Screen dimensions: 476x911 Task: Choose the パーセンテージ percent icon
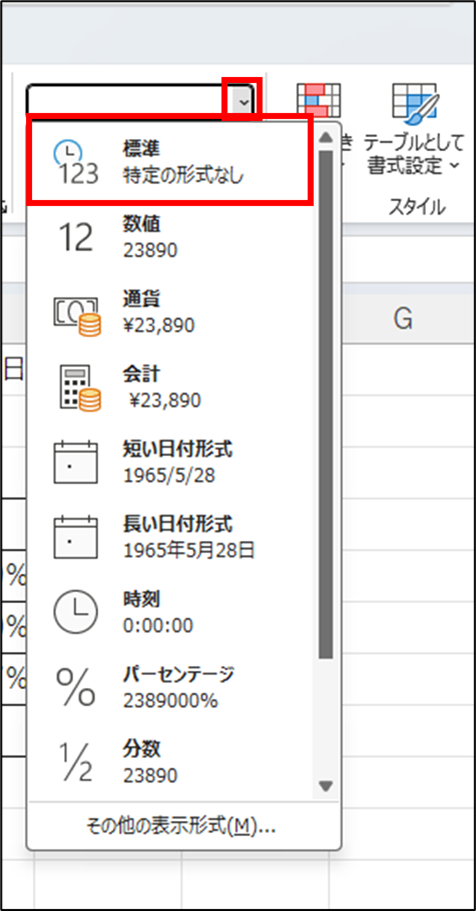point(76,687)
